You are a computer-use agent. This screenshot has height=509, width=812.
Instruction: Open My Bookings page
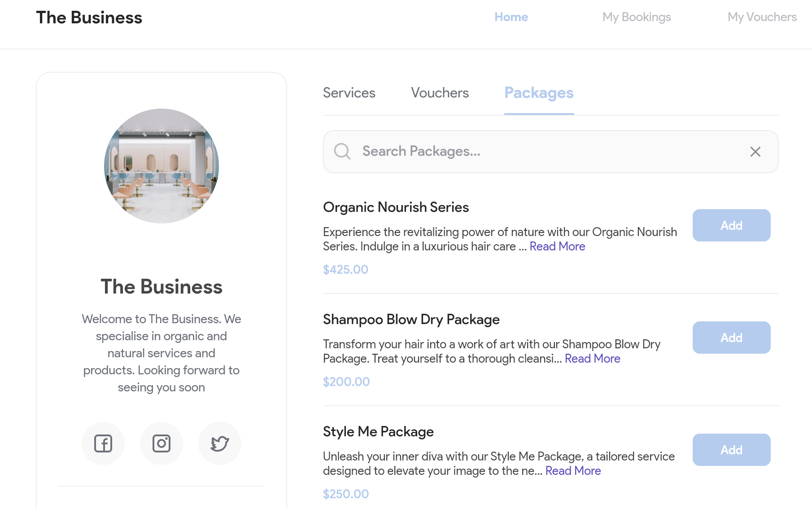pos(637,17)
